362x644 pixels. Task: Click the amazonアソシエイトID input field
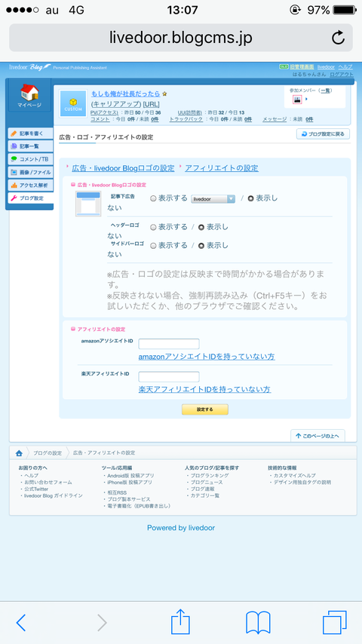tap(169, 344)
